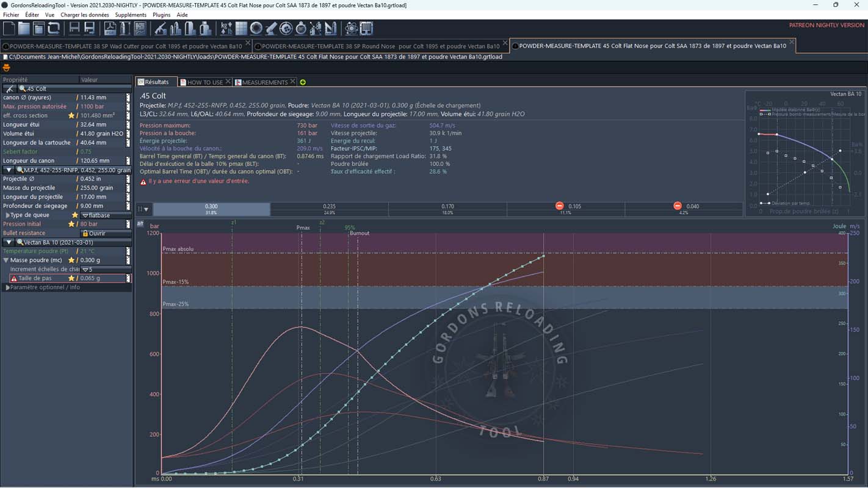Switch to the HOW TO USE tab
Viewport: 868px width, 488px height.
[x=204, y=82]
